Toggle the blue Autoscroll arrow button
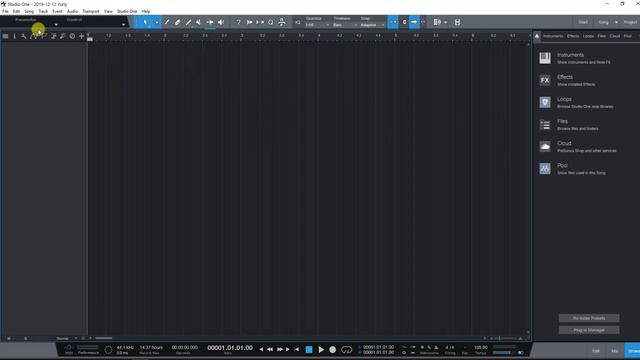The width and height of the screenshot is (640, 360). pos(414,22)
